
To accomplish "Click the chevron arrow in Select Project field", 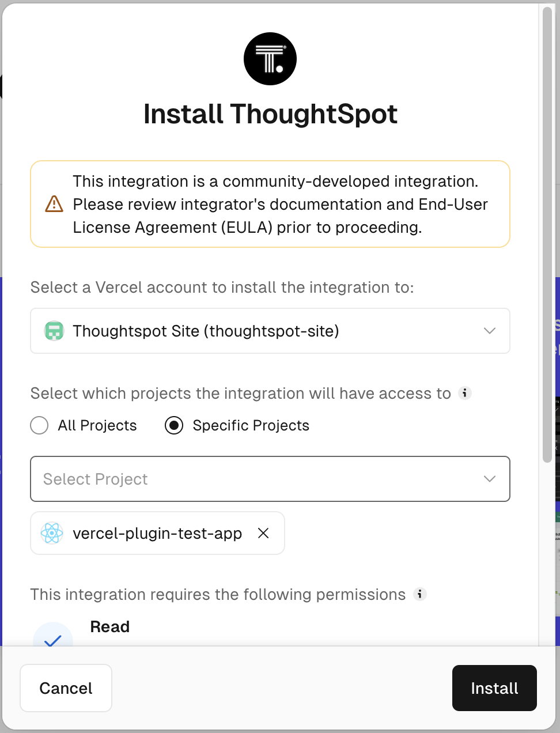I will [x=490, y=479].
